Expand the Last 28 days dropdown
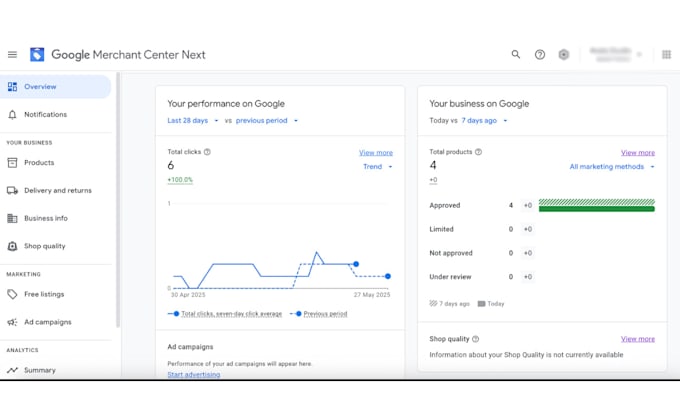680x416 pixels. [x=192, y=121]
